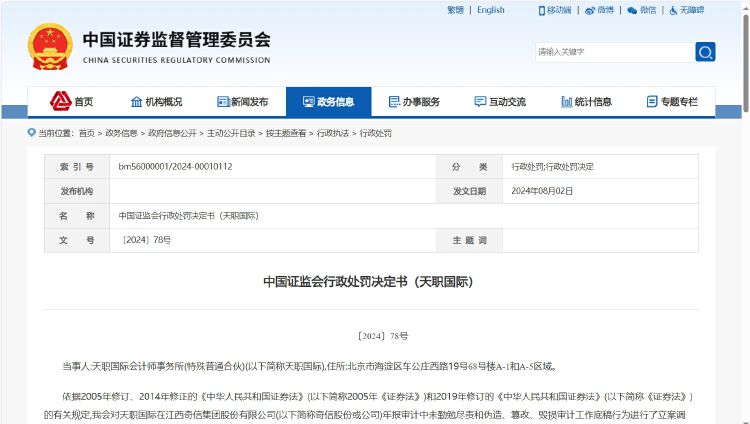Click the page vertical scrollbar thumb
This screenshot has width=750, height=424.
746,62
